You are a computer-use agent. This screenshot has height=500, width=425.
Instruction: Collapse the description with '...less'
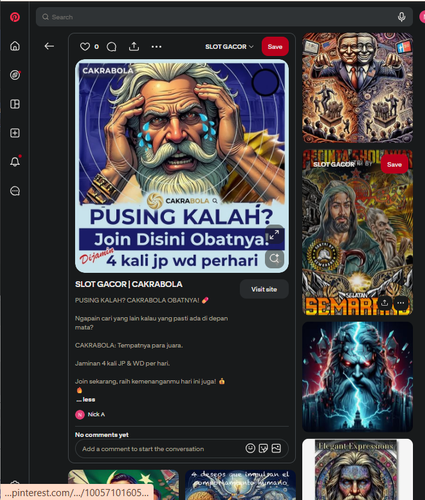(x=86, y=399)
